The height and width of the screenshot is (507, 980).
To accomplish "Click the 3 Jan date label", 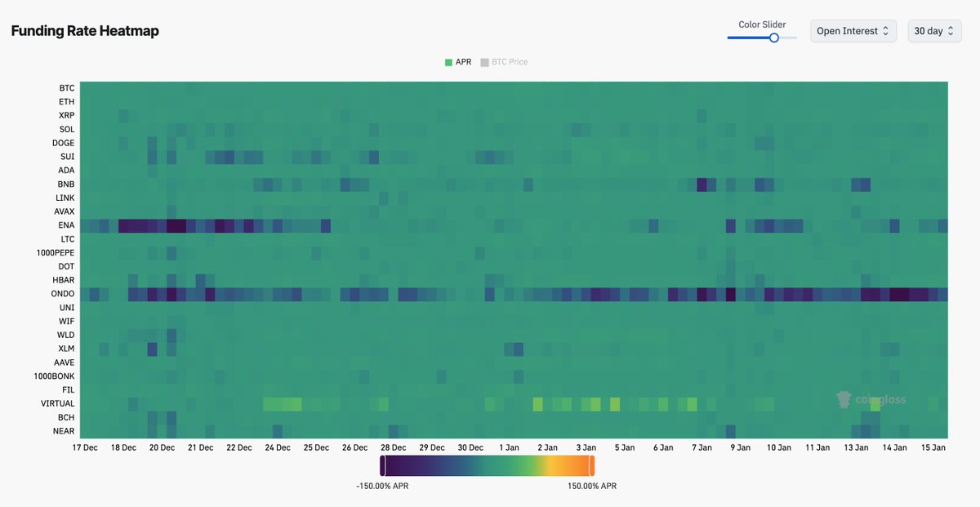I will click(586, 447).
